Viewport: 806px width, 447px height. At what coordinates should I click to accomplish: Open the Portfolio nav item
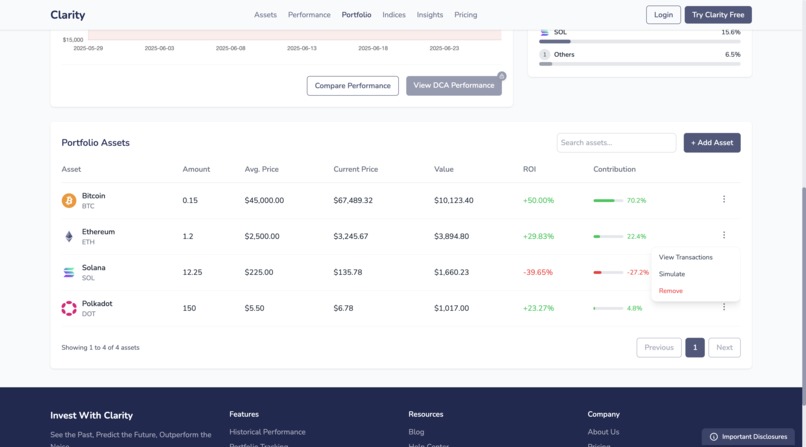[356, 15]
